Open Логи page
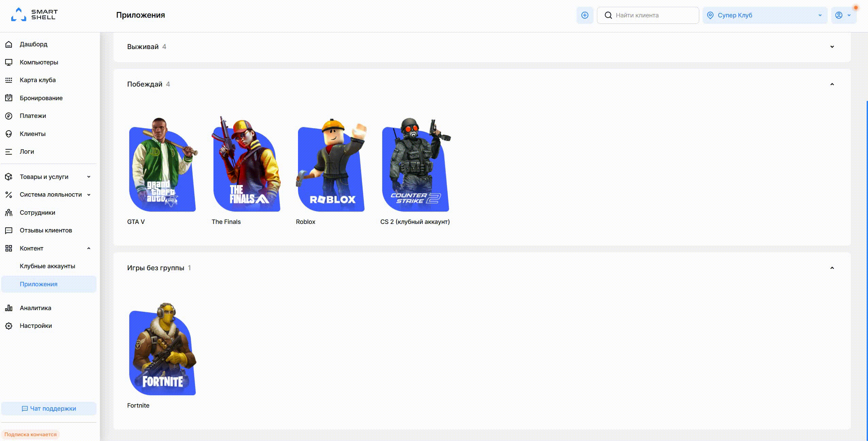Image resolution: width=868 pixels, height=441 pixels. tap(27, 152)
